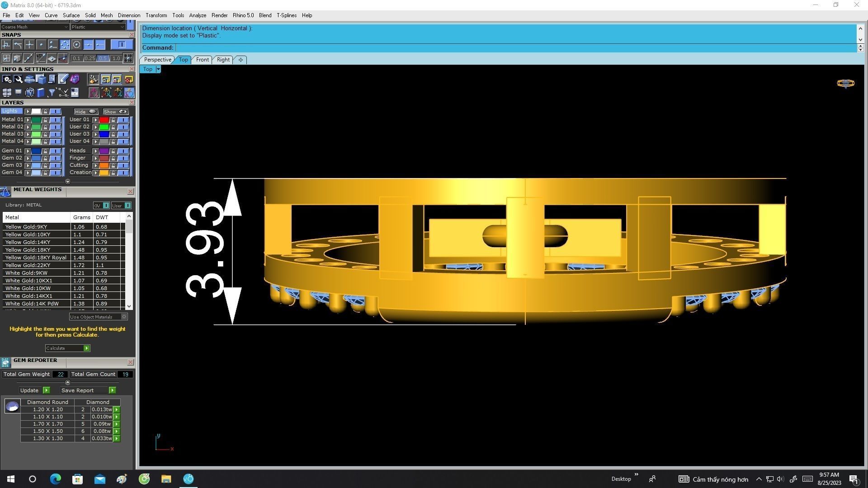Click the grid snap icon beside 1.0 value
This screenshot has height=488, width=868.
(128, 58)
